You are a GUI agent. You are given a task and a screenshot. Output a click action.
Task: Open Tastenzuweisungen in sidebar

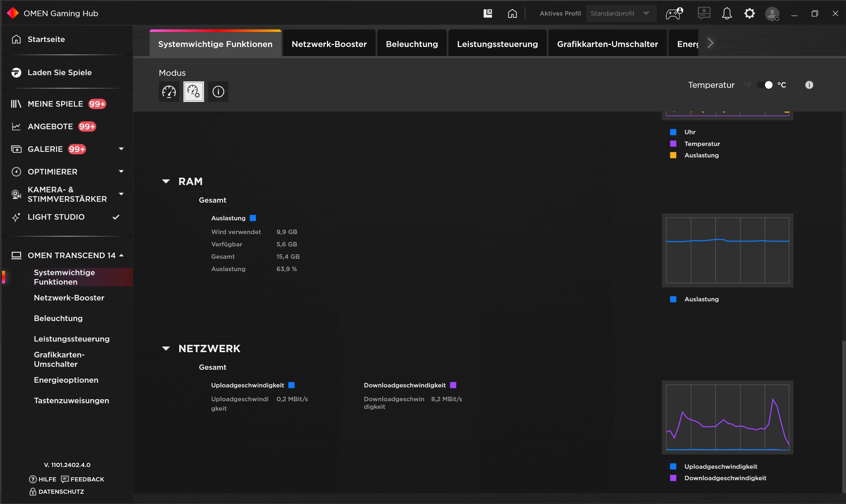coord(71,400)
